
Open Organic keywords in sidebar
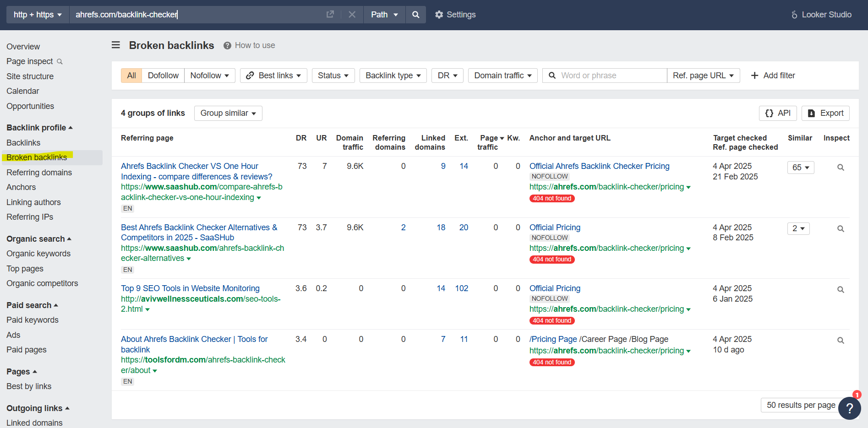pyautogui.click(x=38, y=254)
